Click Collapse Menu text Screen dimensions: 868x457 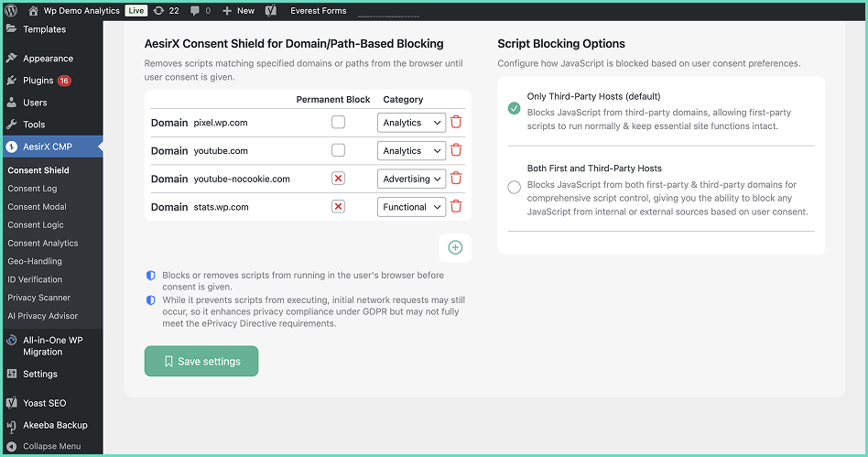pos(52,446)
